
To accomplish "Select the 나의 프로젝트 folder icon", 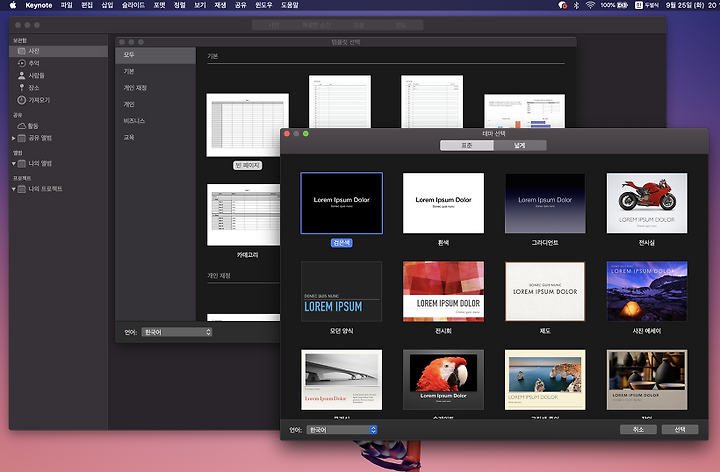I will (x=21, y=189).
